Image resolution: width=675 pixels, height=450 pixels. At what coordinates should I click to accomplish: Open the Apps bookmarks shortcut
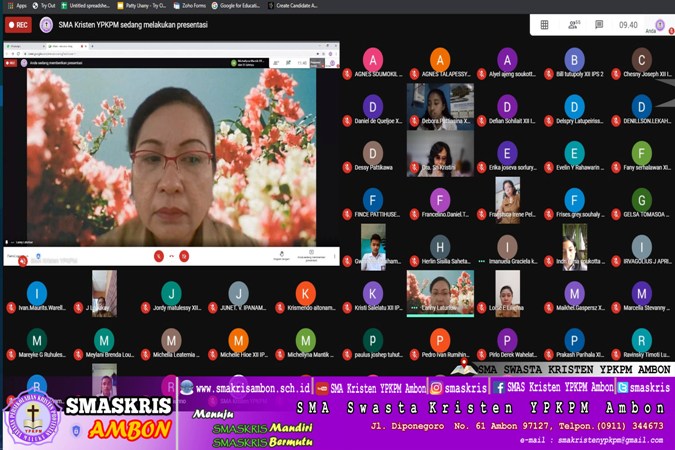click(18, 6)
